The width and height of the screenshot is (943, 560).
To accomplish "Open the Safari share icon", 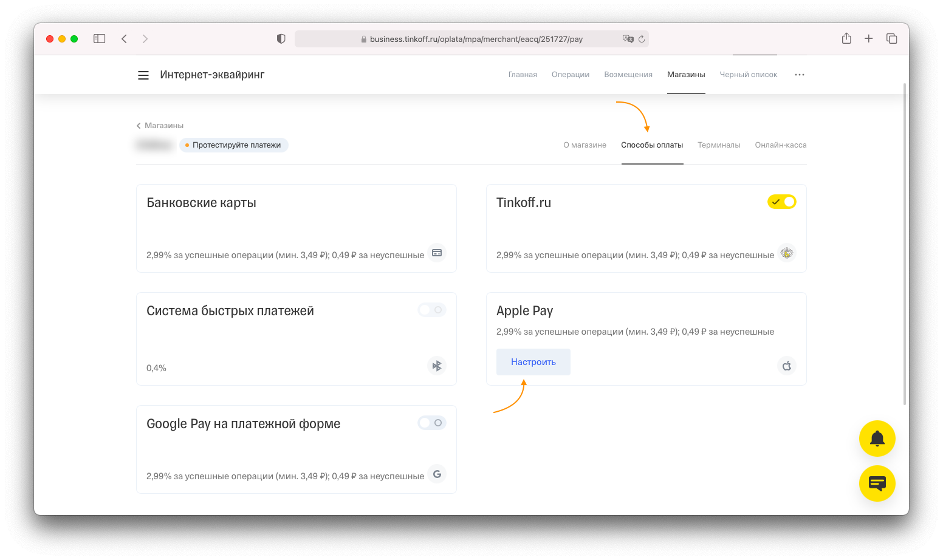I will (846, 38).
